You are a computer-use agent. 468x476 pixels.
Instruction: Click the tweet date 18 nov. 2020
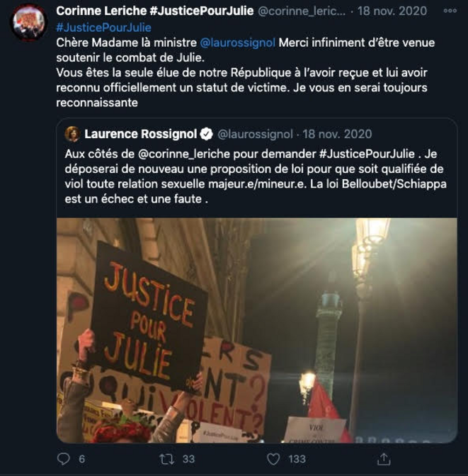(392, 11)
